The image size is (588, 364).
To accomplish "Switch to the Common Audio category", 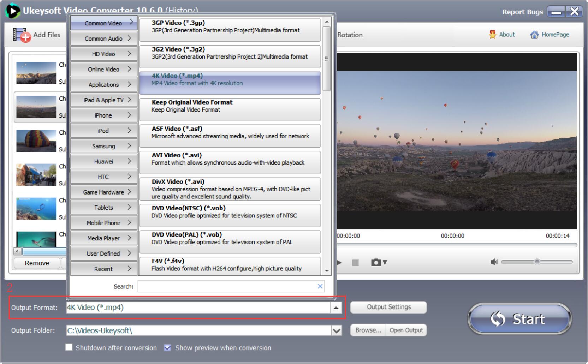I will [103, 38].
